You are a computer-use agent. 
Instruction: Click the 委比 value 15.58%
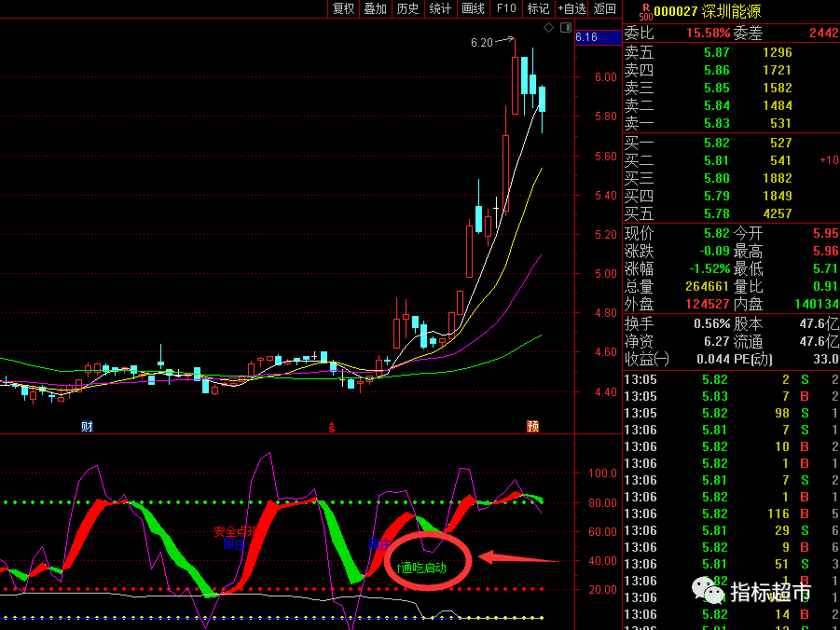[x=709, y=34]
